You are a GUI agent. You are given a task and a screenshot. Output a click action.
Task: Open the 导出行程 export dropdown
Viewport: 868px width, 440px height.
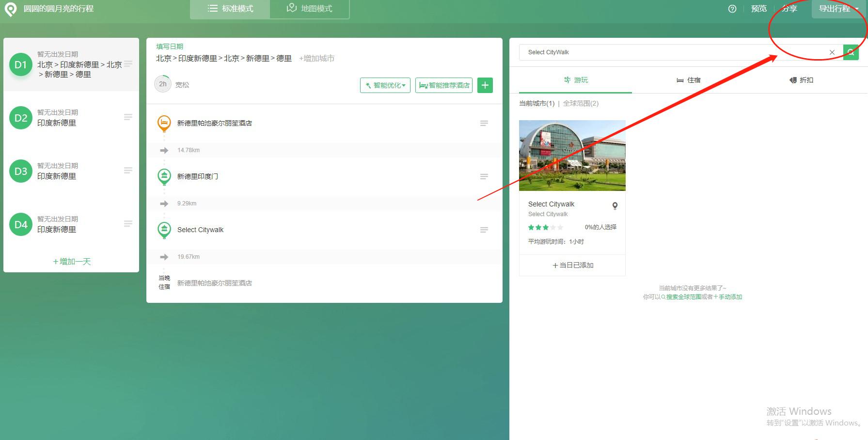click(x=835, y=8)
